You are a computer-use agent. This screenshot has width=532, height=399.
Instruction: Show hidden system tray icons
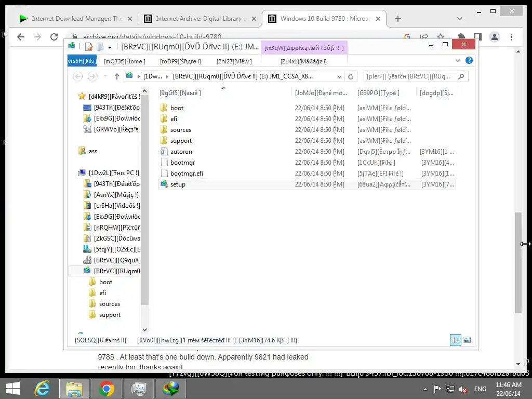tap(425, 389)
